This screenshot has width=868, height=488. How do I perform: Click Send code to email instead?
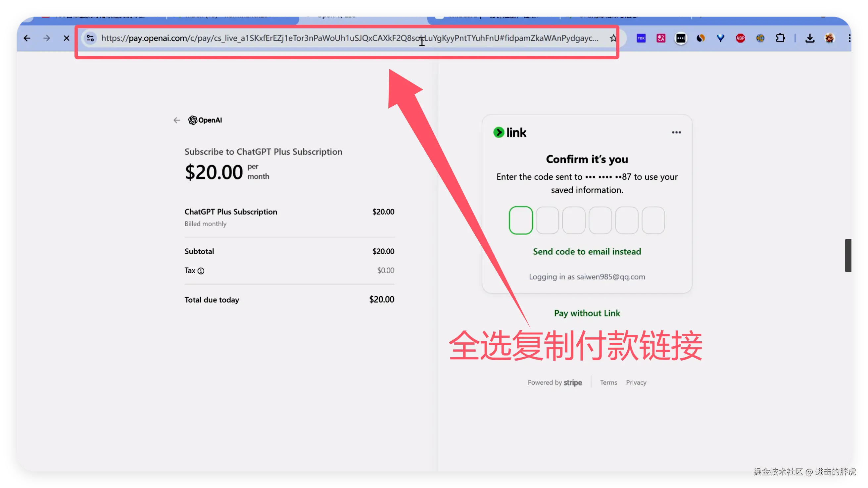[587, 251]
